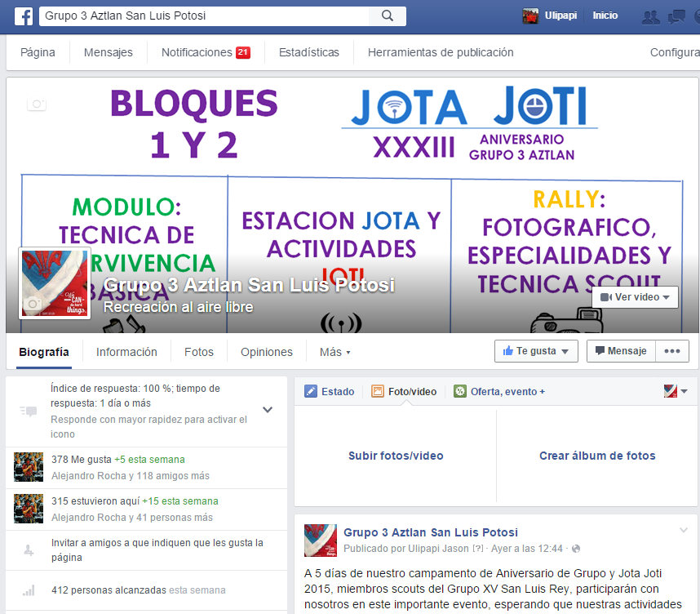Screen dimensions: 700x614
Task: Open the Ver video dropdown
Action: pyautogui.click(x=635, y=297)
